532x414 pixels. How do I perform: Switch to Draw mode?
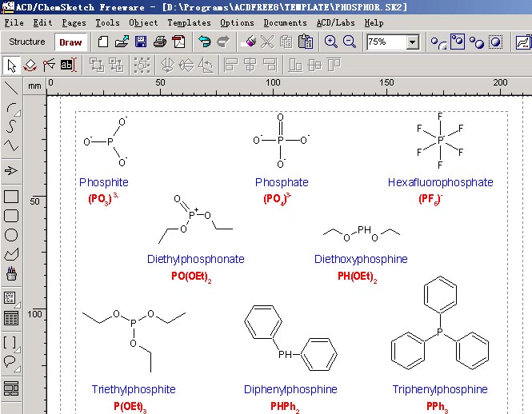point(70,42)
